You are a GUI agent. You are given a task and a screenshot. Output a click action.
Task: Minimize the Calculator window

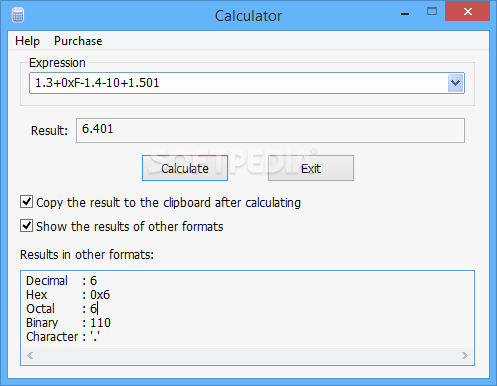pos(405,13)
